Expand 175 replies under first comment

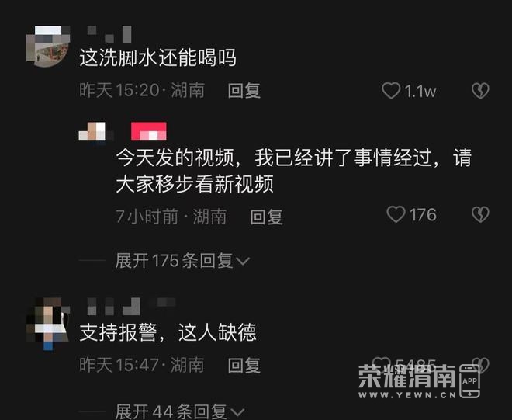pos(182,261)
